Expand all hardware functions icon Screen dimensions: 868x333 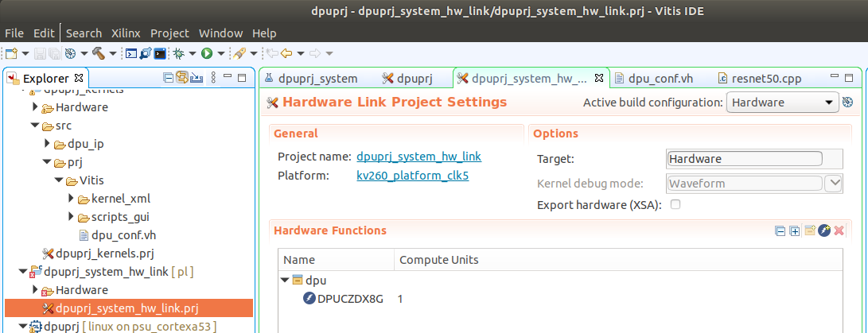[795, 231]
